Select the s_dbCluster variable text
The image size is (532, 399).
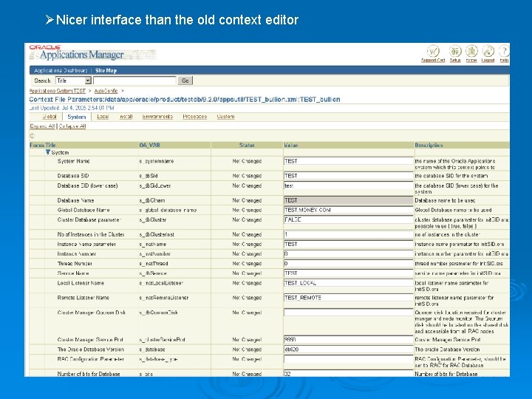[153, 219]
